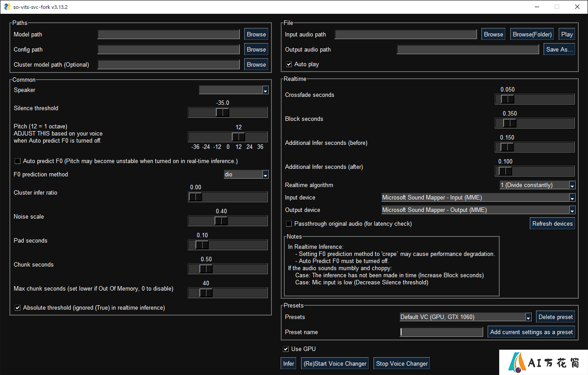The width and height of the screenshot is (588, 375).
Task: Enable Auto predict F0 checkbox
Action: tap(18, 161)
